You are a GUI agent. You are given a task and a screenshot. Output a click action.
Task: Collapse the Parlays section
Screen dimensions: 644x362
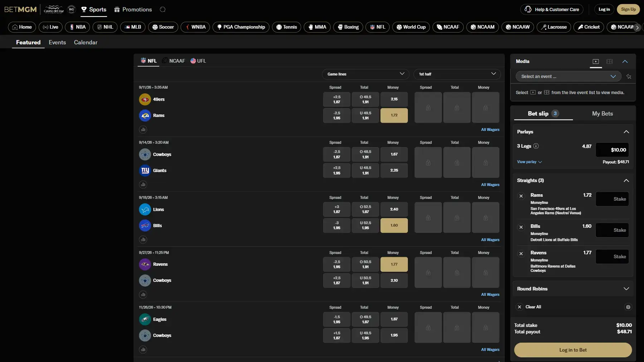pos(626,132)
